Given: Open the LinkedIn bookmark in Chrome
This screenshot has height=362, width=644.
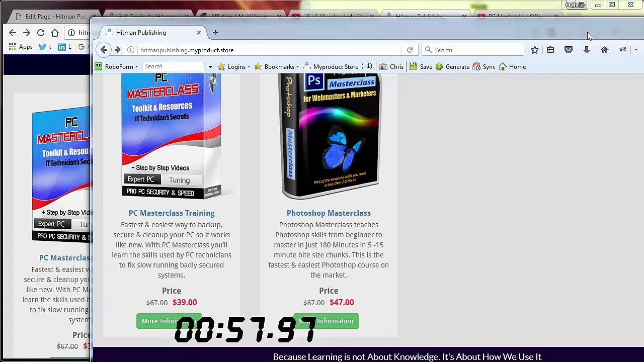Looking at the screenshot, I should click(x=64, y=47).
